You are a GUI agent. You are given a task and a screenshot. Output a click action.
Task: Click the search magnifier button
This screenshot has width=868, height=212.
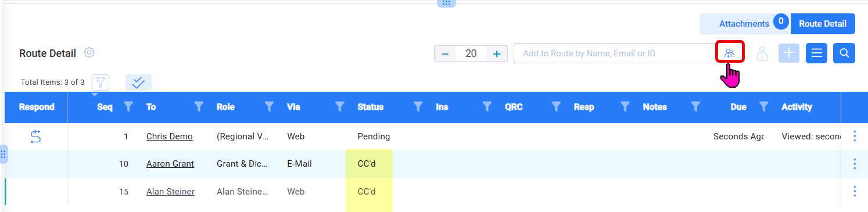click(x=844, y=53)
